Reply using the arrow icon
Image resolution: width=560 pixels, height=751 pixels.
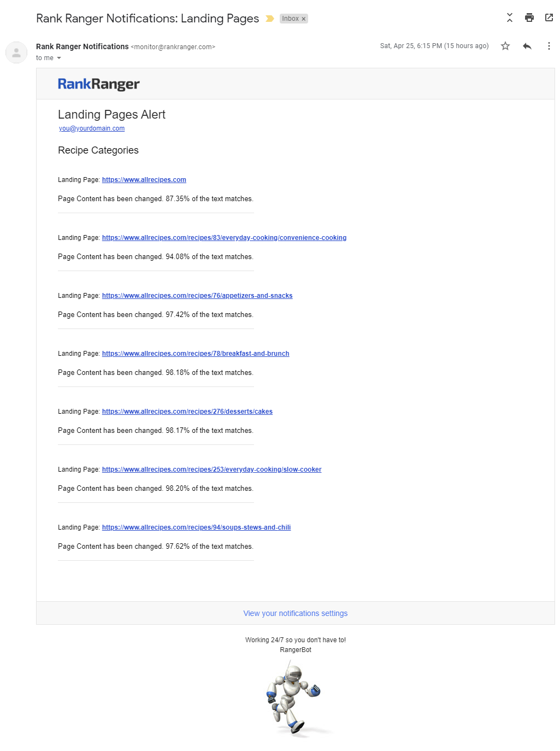coord(527,46)
